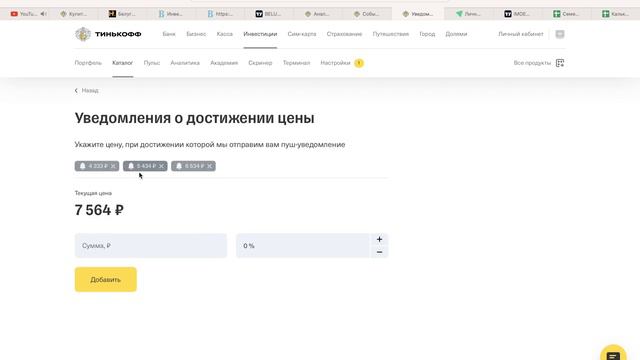Screen dimensions: 640x360
Task: Click the current price 7 564 ₽
Action: (99, 210)
